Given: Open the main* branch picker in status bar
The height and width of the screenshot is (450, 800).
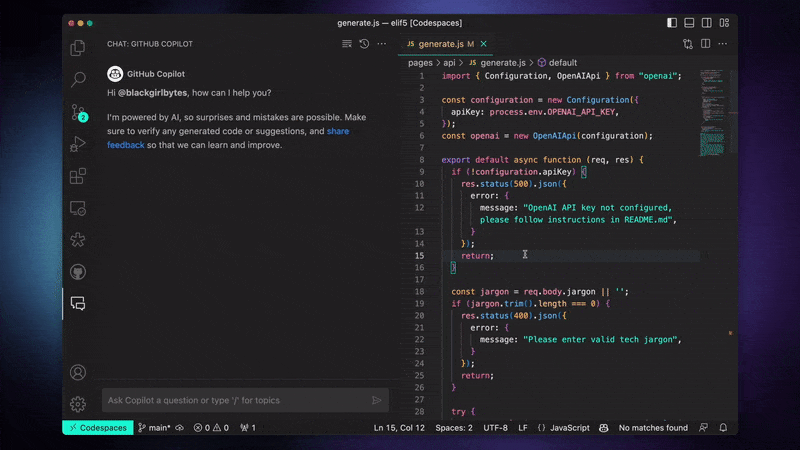Looking at the screenshot, I should coord(155,428).
